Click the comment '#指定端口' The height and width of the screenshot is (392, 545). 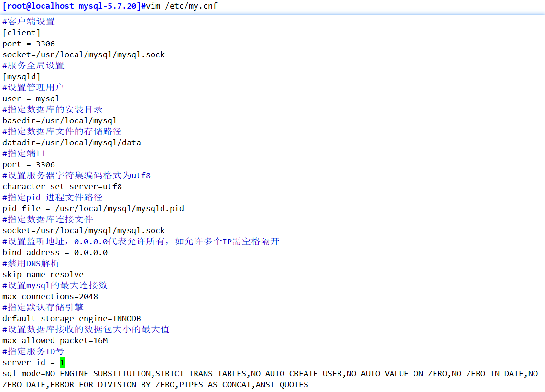[23, 153]
